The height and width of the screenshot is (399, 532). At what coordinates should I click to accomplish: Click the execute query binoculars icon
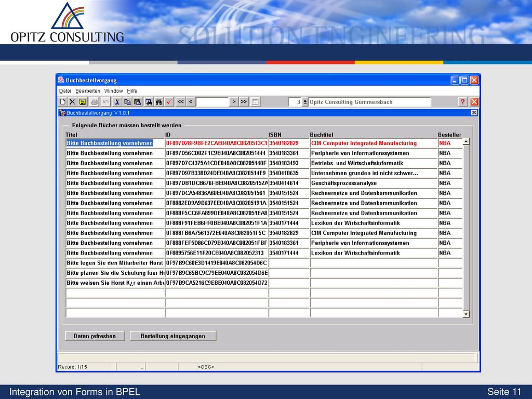coord(158,102)
